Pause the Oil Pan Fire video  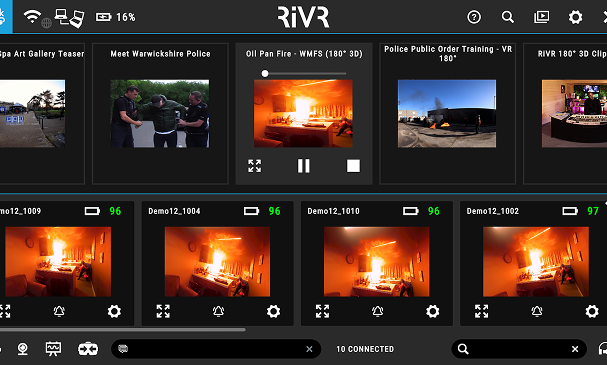click(304, 166)
